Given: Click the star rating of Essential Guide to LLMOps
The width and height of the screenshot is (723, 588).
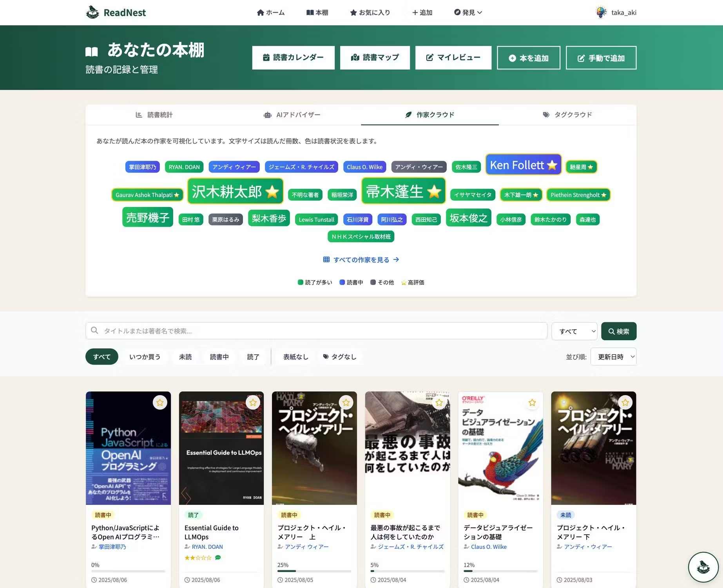Looking at the screenshot, I should (198, 557).
